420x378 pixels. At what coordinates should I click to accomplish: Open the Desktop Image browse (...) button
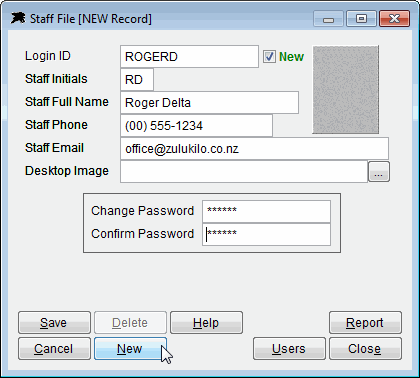(x=379, y=172)
